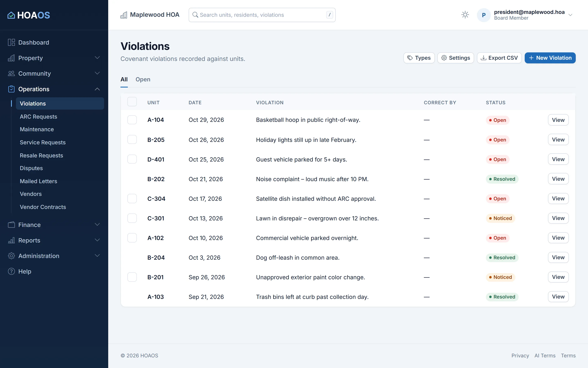This screenshot has width=588, height=368.
Task: Select Violations in sidebar
Action: (60, 103)
